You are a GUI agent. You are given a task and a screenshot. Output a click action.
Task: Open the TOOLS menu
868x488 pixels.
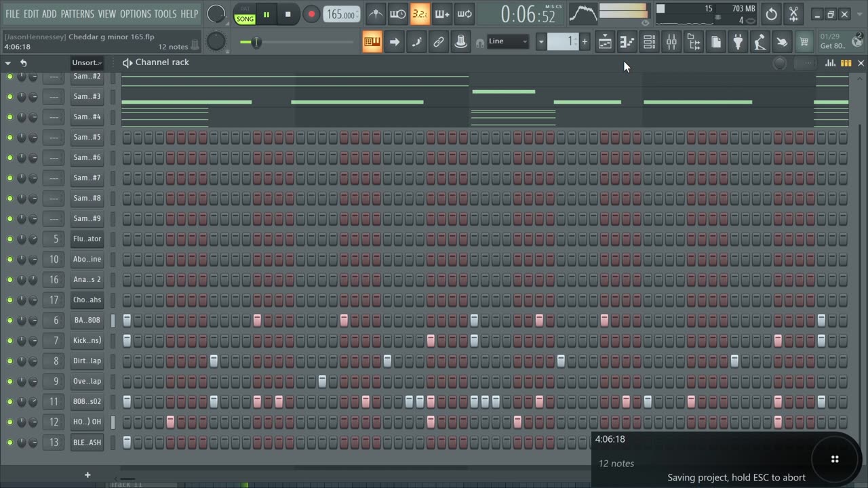[165, 14]
